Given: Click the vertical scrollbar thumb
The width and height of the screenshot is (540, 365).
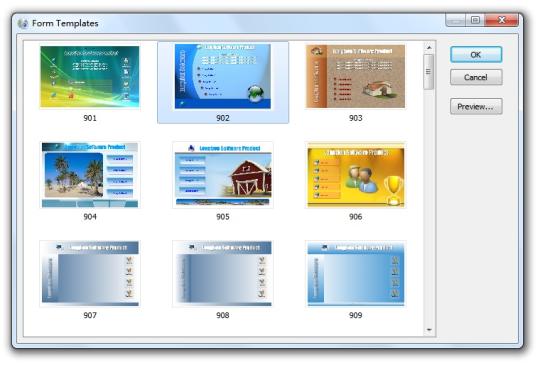Looking at the screenshot, I should pyautogui.click(x=429, y=72).
